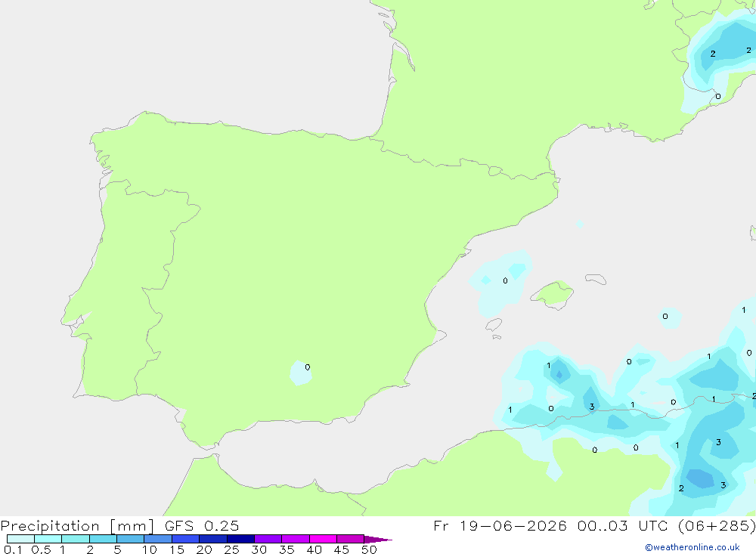
Task: Pick the 15–20 mm legend swatch
Action: pyautogui.click(x=185, y=539)
